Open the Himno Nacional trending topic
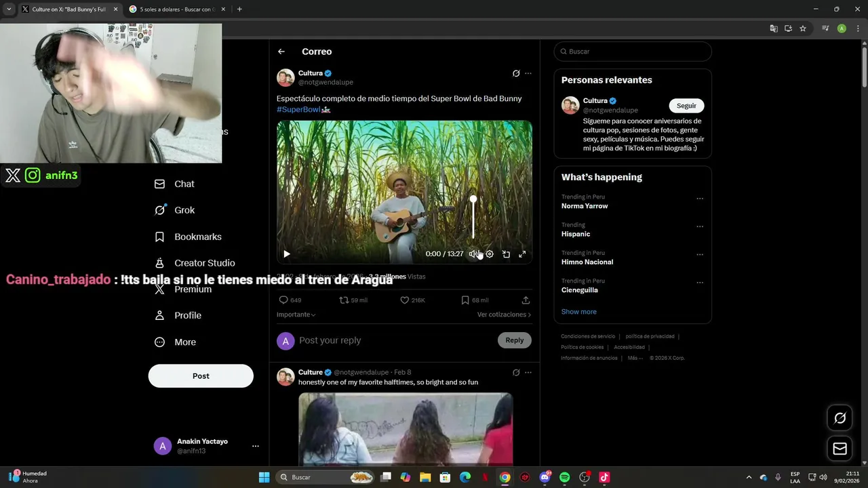Image resolution: width=868 pixels, height=488 pixels. coord(587,262)
